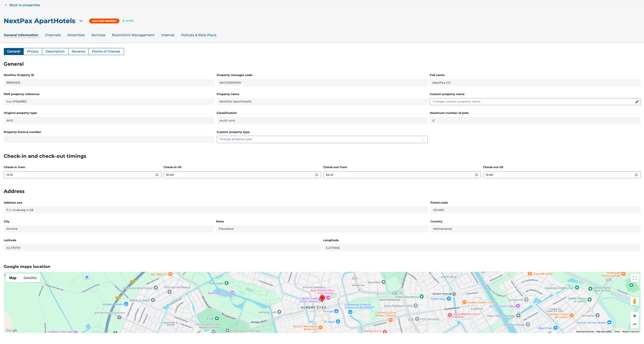Open the map Terms link
Viewport: 644px width, 344px height.
coord(617,331)
